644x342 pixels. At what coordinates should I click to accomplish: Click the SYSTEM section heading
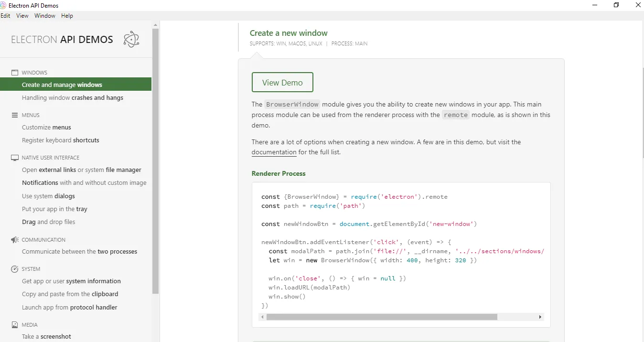click(31, 269)
